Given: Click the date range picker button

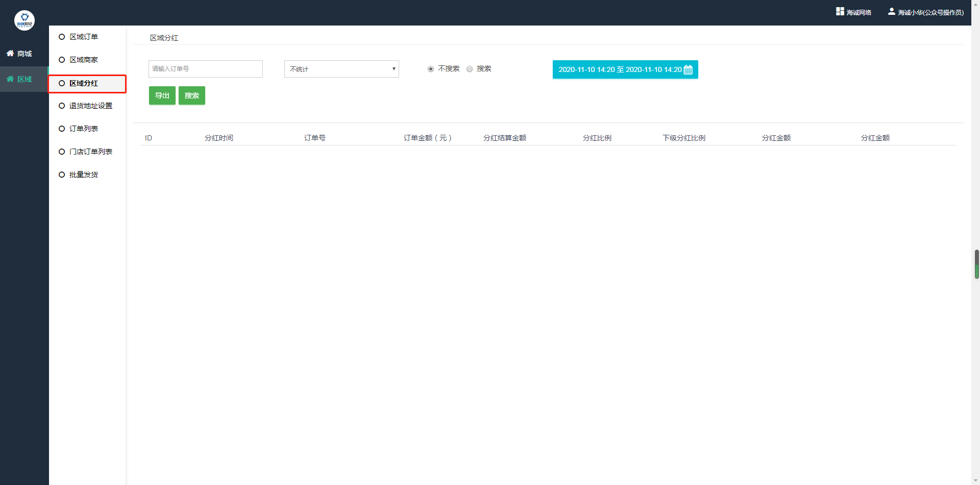Looking at the screenshot, I should (625, 69).
